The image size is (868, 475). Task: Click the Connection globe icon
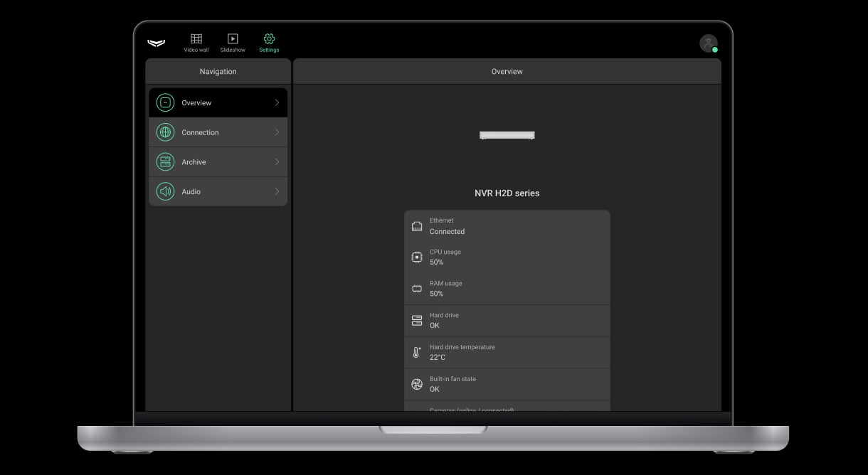(x=165, y=132)
